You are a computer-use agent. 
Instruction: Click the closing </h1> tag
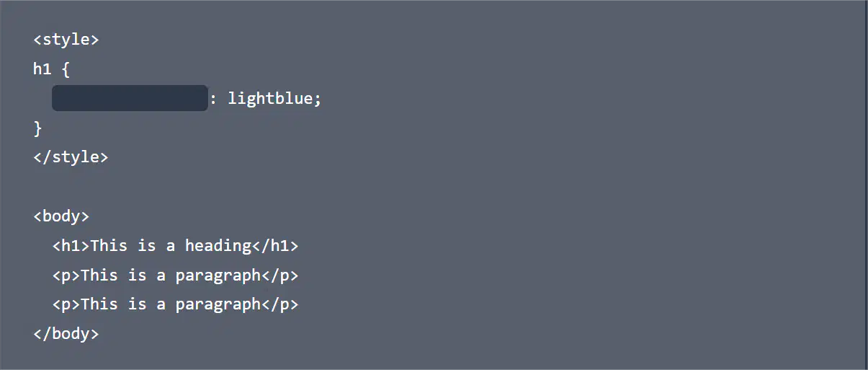tap(274, 246)
